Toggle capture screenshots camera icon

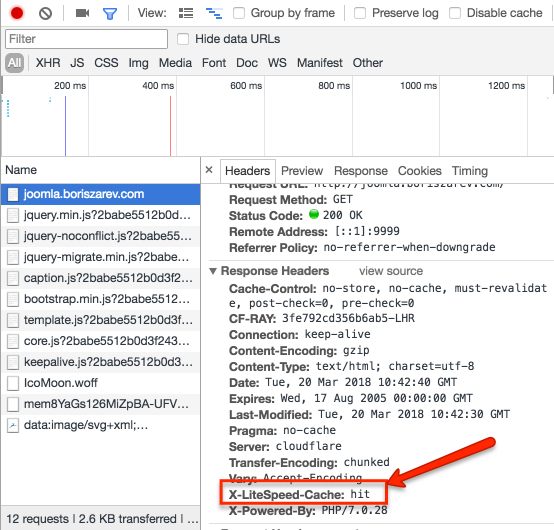[x=82, y=13]
